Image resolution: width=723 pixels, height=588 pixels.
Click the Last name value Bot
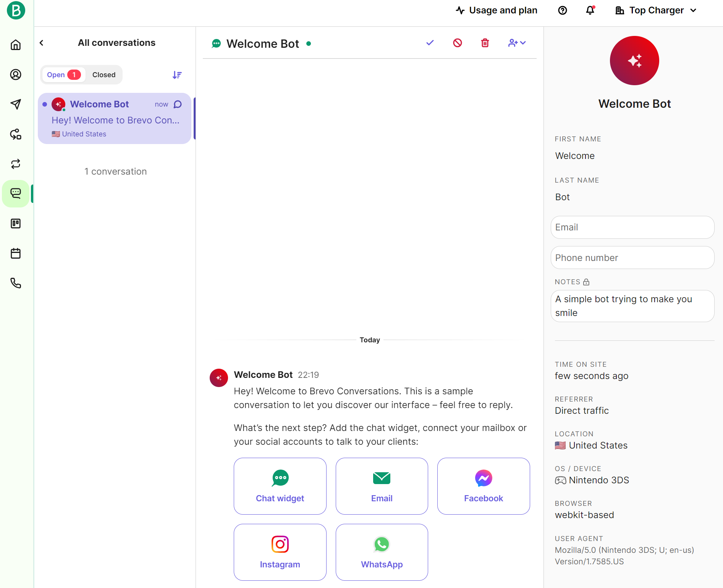562,197
